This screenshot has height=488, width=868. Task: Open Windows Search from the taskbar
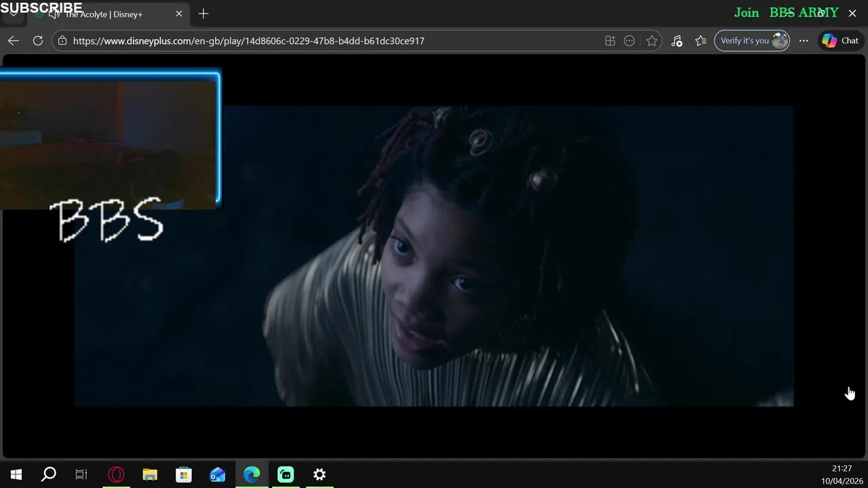pyautogui.click(x=49, y=474)
